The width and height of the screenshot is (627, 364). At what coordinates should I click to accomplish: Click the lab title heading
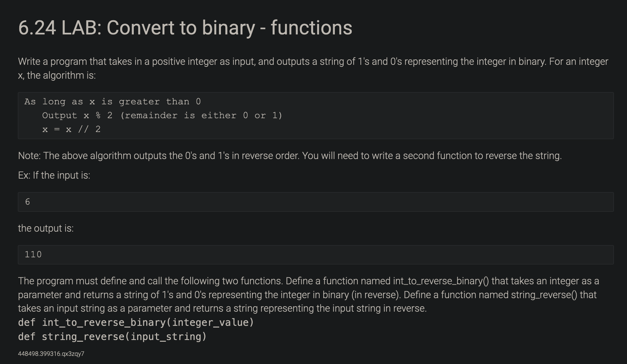(185, 28)
